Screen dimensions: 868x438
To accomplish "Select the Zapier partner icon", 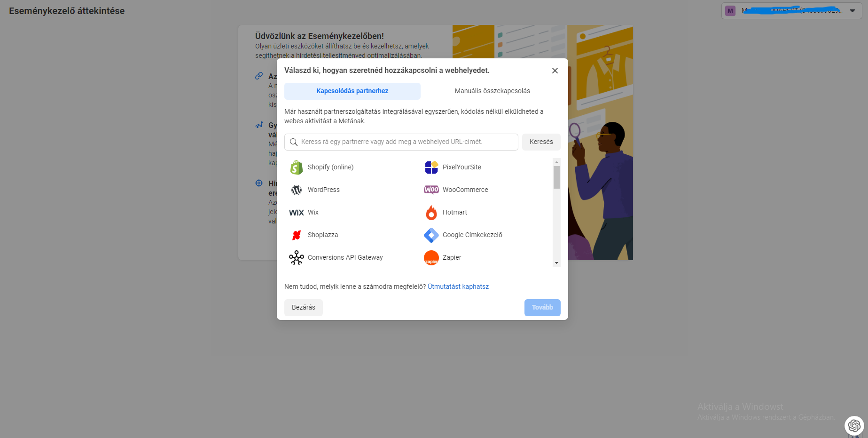I will tap(431, 257).
